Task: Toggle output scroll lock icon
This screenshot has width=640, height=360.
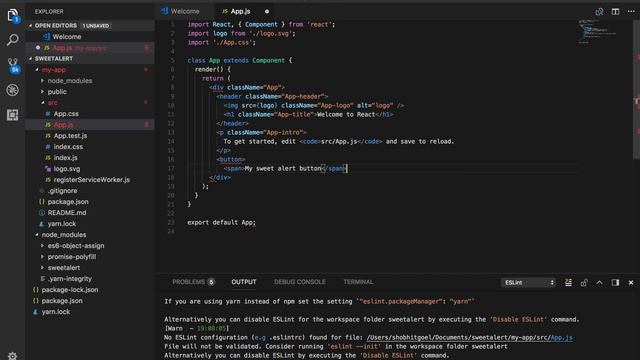Action: pos(584,282)
